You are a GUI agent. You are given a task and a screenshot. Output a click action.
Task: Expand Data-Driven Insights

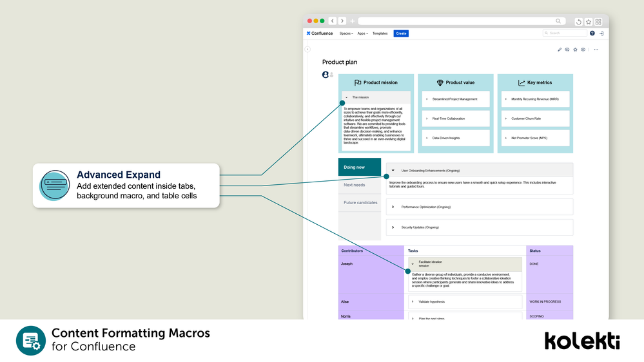click(x=456, y=138)
